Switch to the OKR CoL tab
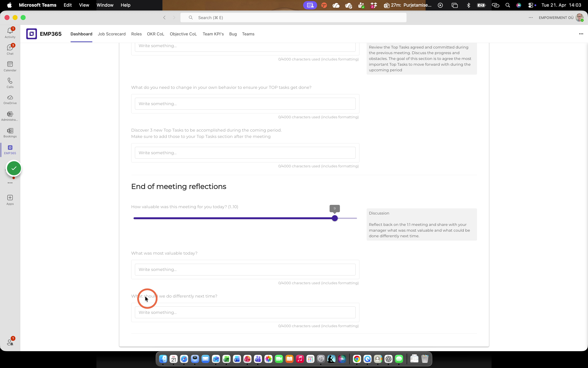 click(156, 34)
